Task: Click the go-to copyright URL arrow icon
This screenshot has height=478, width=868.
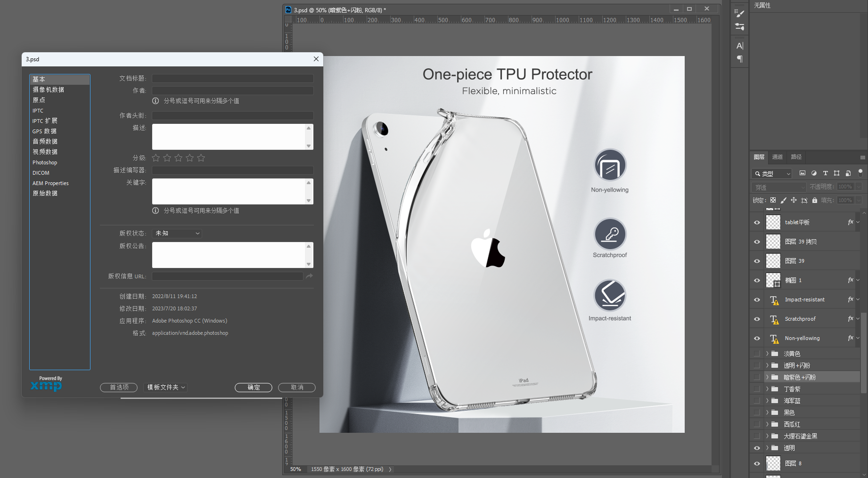Action: point(309,276)
